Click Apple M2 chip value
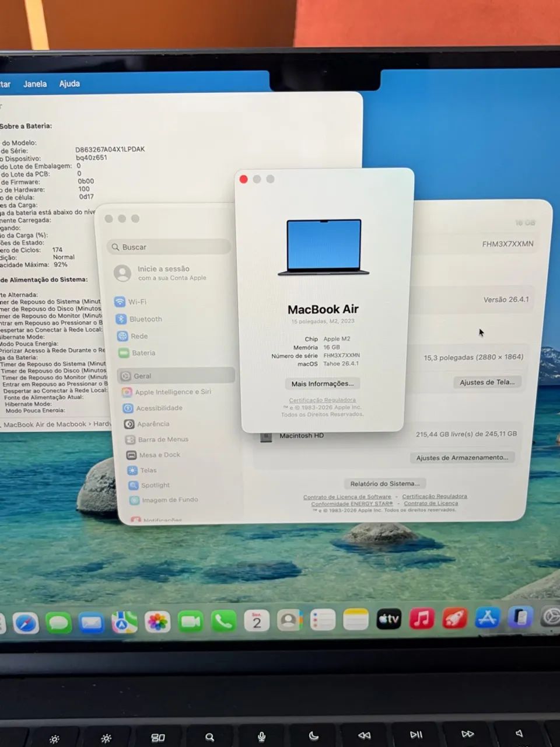560x747 pixels. click(337, 339)
